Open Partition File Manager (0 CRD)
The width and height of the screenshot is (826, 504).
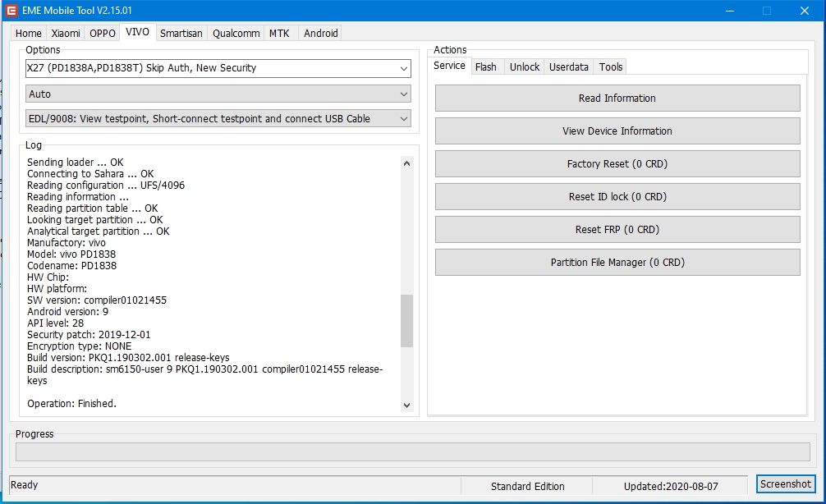pos(617,263)
